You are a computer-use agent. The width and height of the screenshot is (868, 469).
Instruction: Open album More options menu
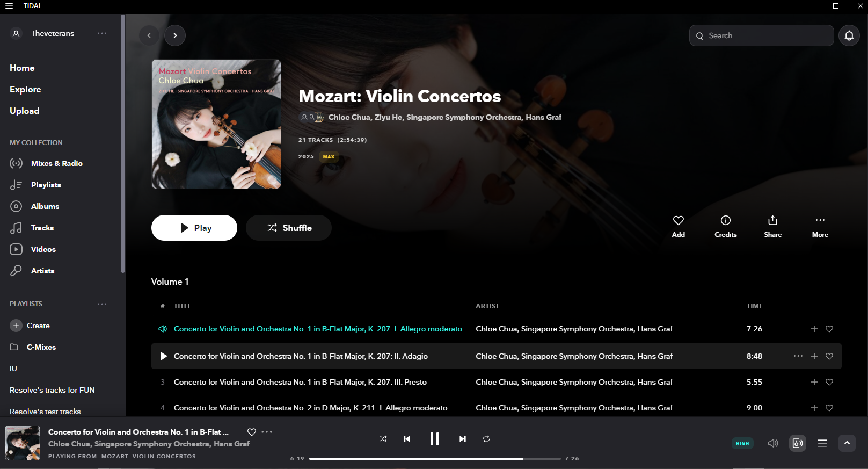(820, 227)
